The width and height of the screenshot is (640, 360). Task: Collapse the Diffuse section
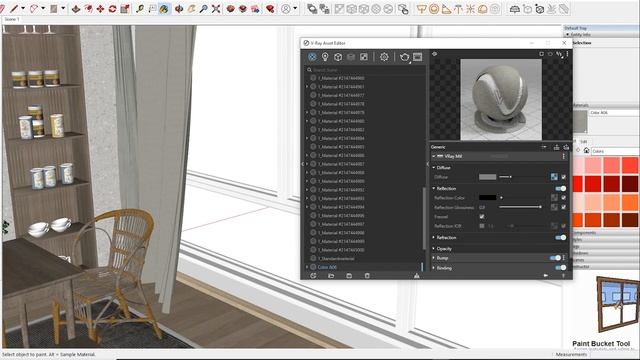click(x=434, y=167)
